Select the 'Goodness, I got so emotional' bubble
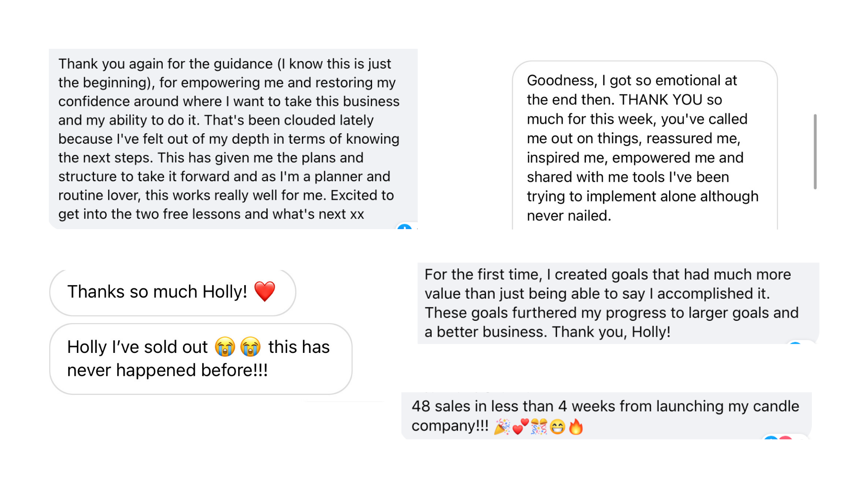868x488 pixels. pos(645,145)
